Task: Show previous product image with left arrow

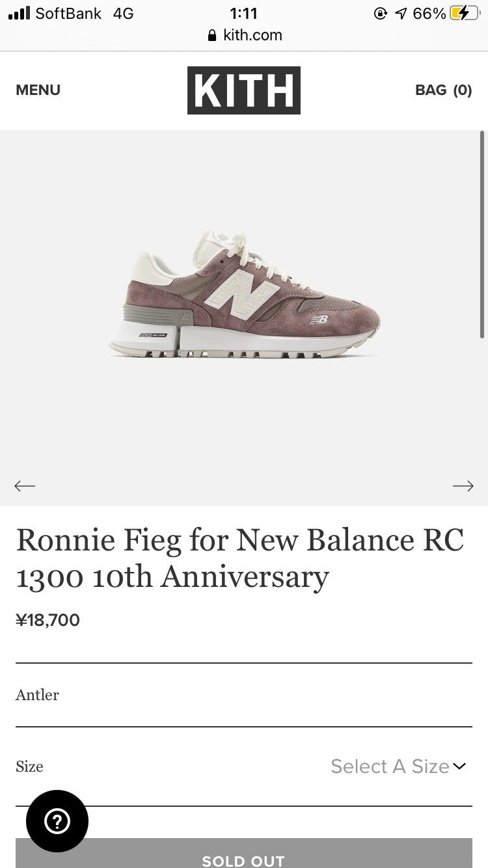Action: pyautogui.click(x=25, y=486)
